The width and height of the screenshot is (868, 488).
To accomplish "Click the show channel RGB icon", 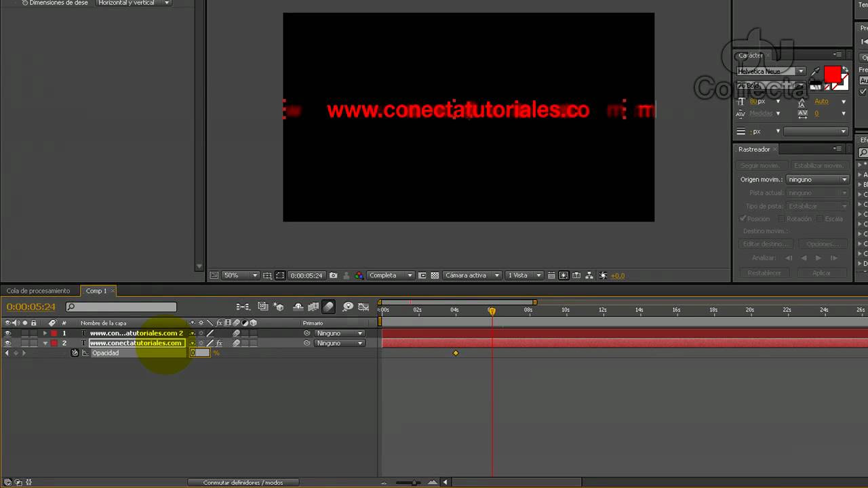I will (x=359, y=276).
